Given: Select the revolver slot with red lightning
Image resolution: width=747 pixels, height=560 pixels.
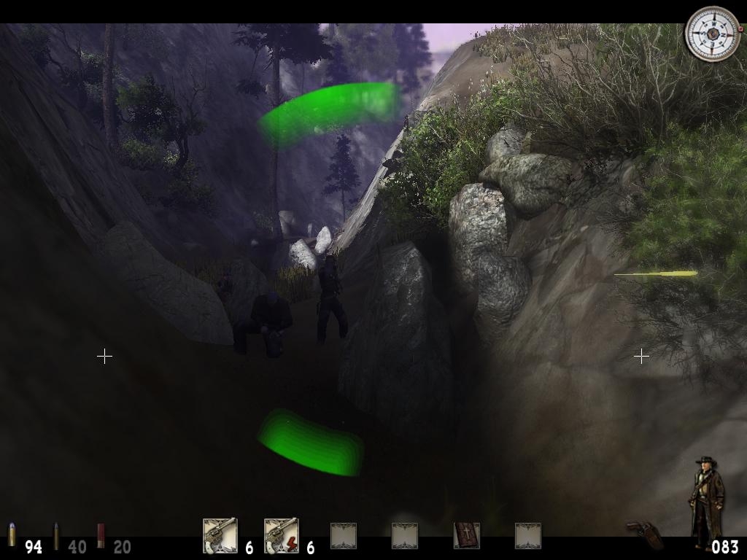Looking at the screenshot, I should (x=282, y=536).
